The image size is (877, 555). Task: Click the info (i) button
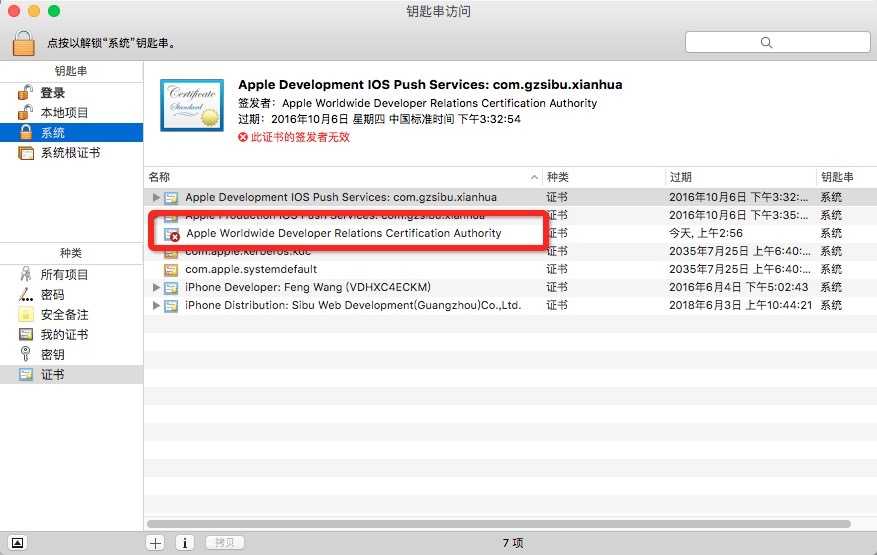coord(185,543)
